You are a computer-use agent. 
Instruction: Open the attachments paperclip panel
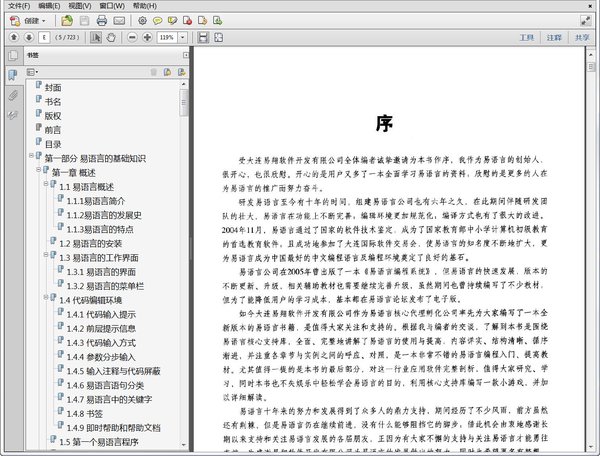tap(13, 95)
